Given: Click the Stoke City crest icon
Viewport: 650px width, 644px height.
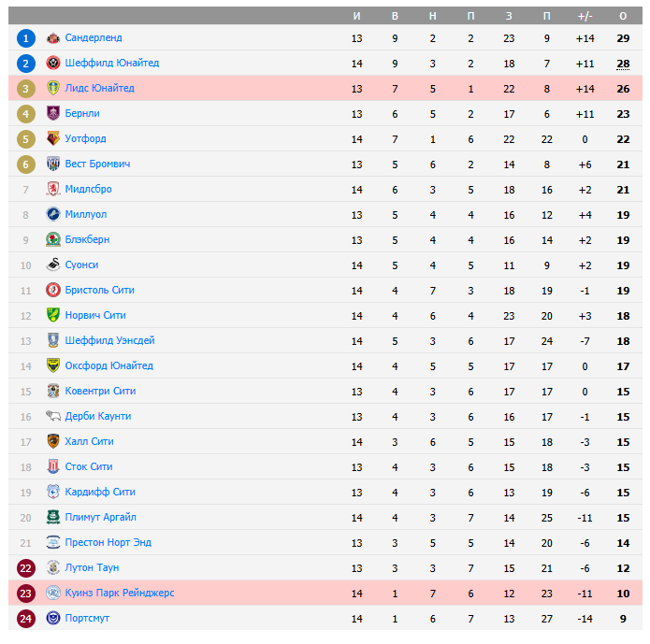Looking at the screenshot, I should (x=53, y=467).
